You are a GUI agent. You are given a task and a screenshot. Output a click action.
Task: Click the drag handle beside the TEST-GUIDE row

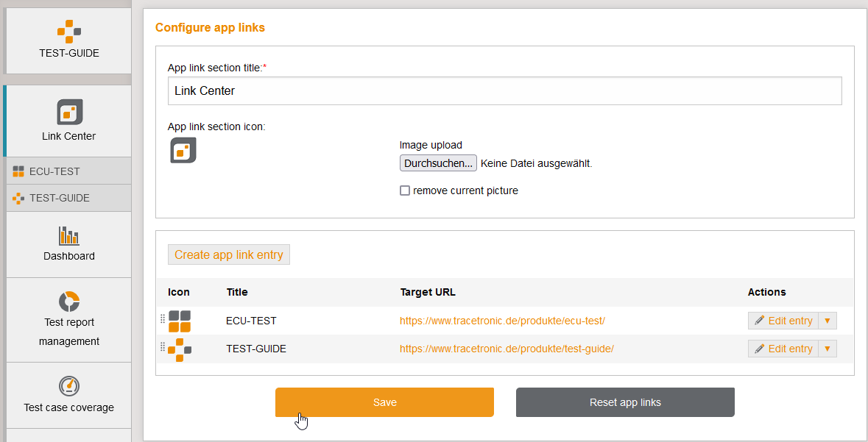click(162, 348)
